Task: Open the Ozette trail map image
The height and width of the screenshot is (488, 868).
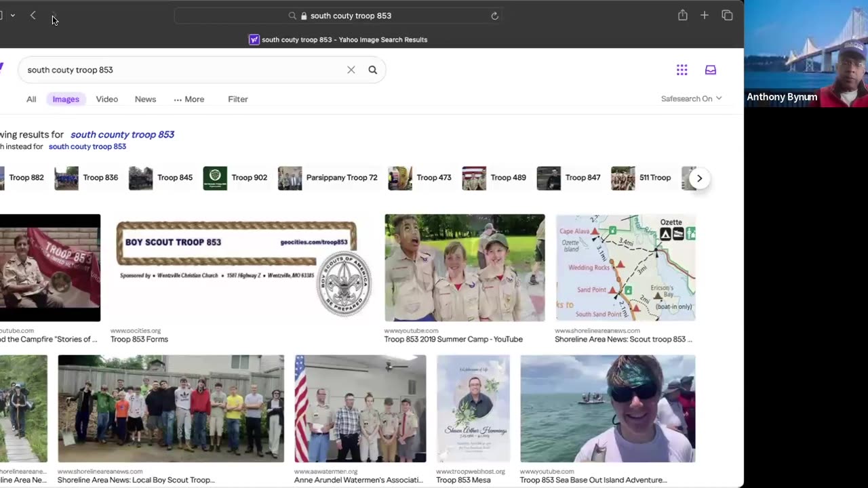Action: coord(625,268)
